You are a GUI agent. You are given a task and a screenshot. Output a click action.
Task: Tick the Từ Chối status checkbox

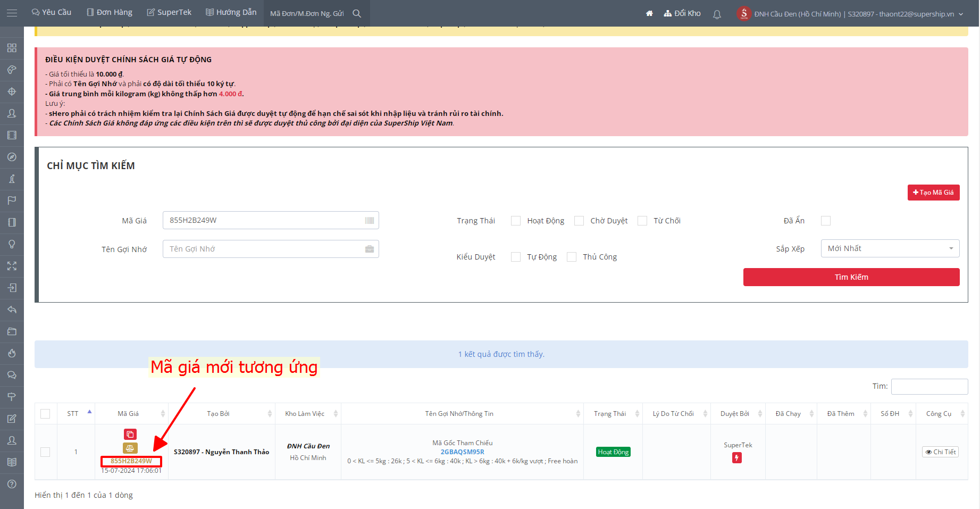point(642,221)
